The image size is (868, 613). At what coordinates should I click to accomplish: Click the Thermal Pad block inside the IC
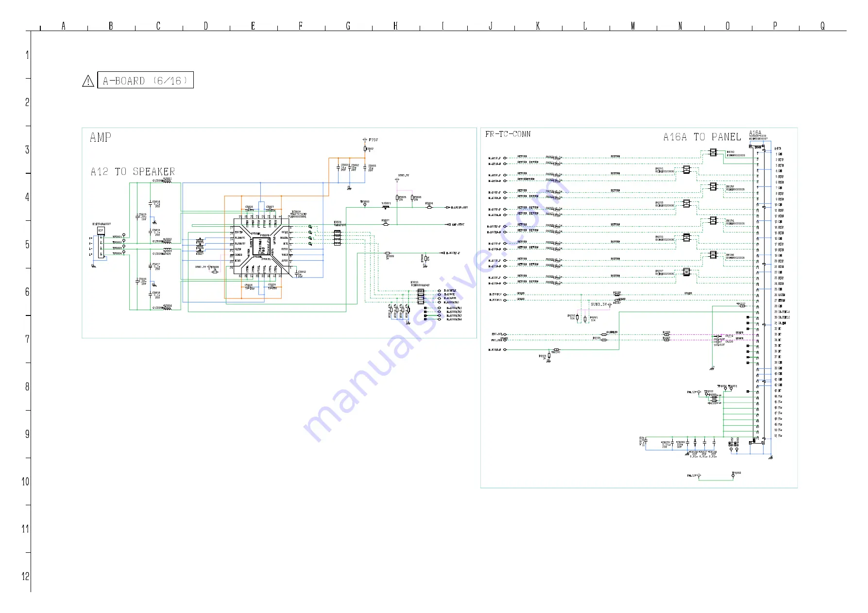tap(261, 246)
